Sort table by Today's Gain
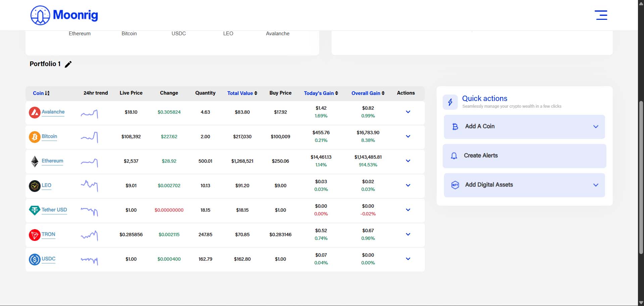 coord(321,93)
